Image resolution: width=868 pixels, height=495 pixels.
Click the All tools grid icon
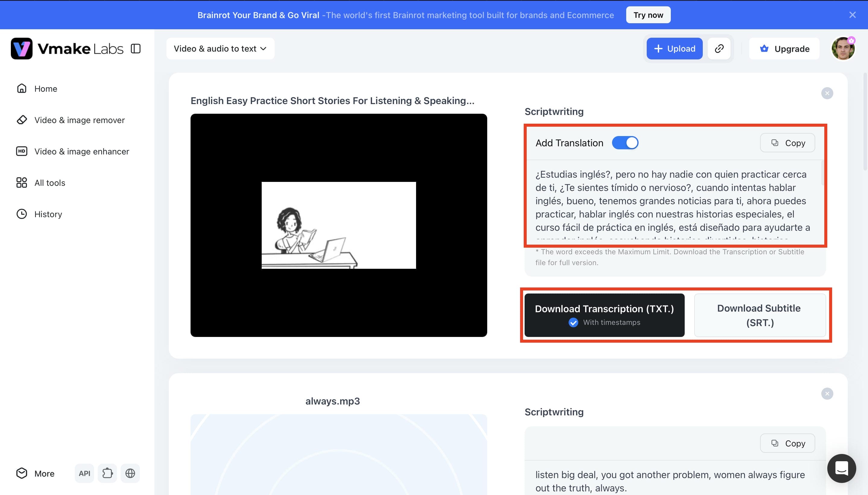click(22, 182)
